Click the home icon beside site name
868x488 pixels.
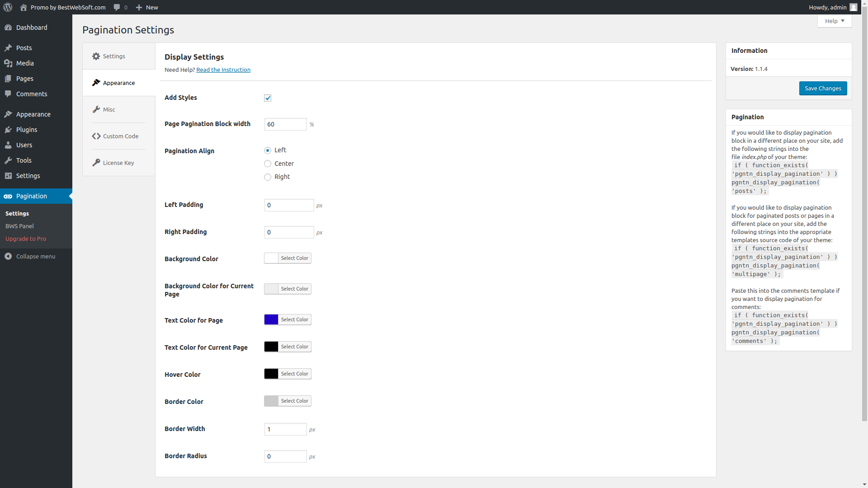24,7
